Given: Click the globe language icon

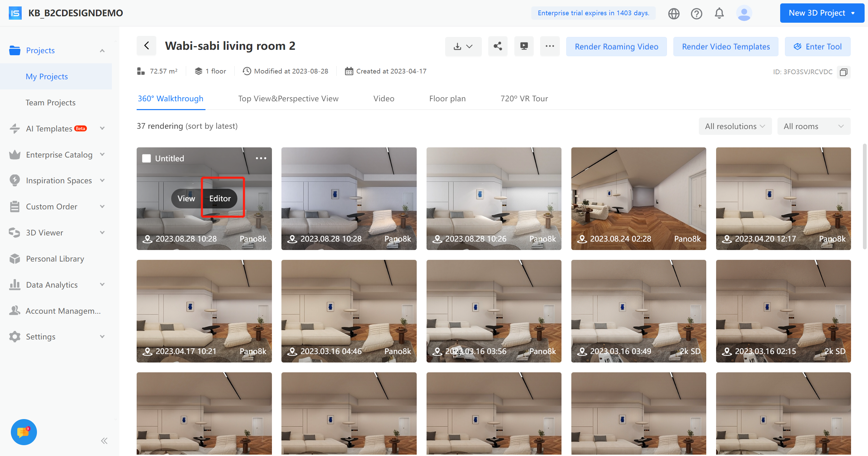Looking at the screenshot, I should tap(674, 14).
